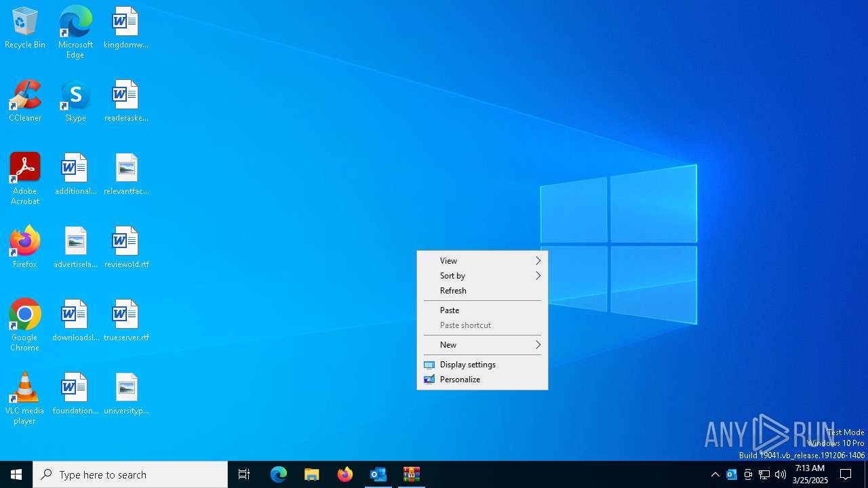Image resolution: width=868 pixels, height=488 pixels.
Task: Select the Firefox desktop shortcut
Action: coord(25,248)
